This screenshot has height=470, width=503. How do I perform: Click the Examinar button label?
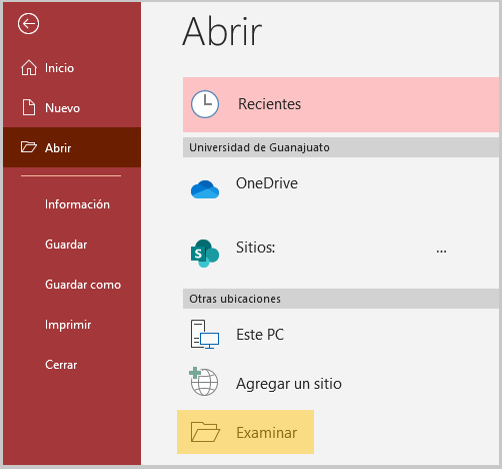pos(267,433)
